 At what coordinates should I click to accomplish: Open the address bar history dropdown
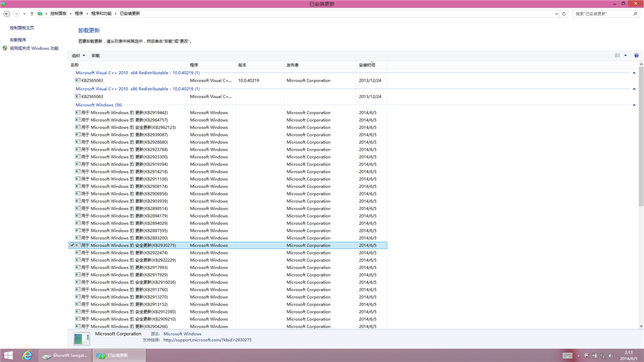[x=557, y=14]
